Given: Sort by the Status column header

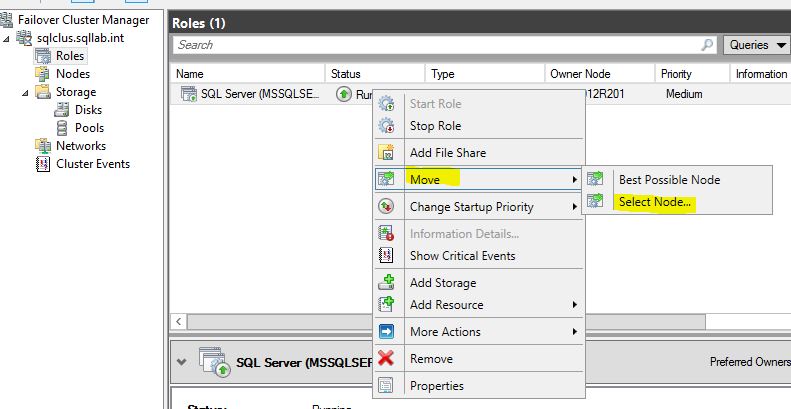Looking at the screenshot, I should [375, 74].
